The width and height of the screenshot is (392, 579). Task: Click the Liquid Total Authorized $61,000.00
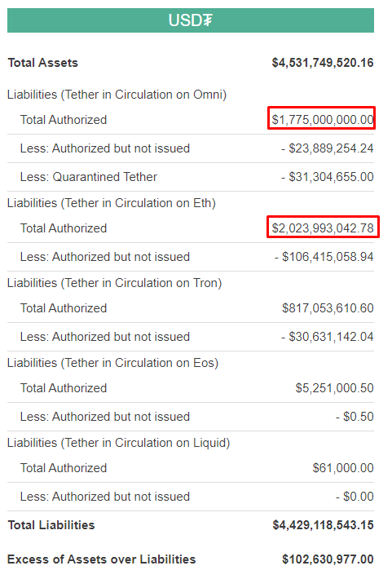click(343, 468)
